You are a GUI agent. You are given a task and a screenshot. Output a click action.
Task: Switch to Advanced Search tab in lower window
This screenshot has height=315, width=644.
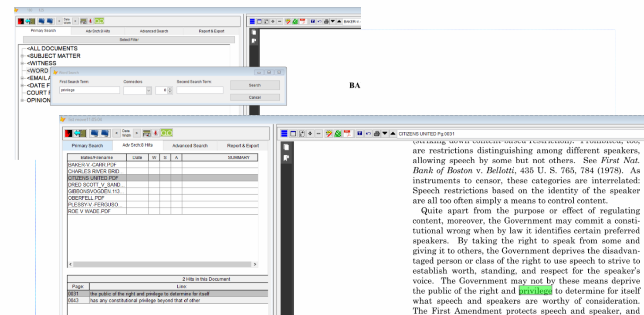click(x=190, y=146)
